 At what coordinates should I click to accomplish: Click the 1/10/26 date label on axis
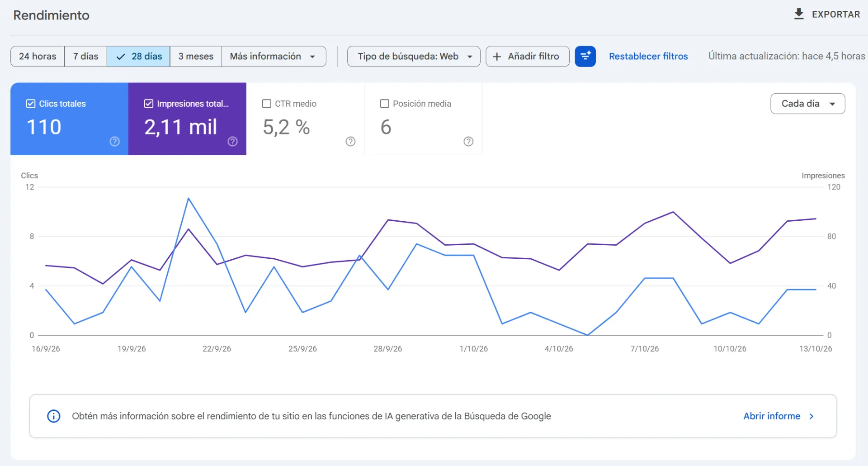click(x=473, y=349)
